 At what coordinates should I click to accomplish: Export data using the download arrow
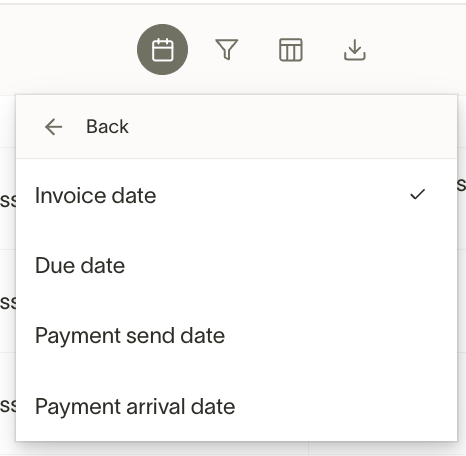(x=355, y=50)
